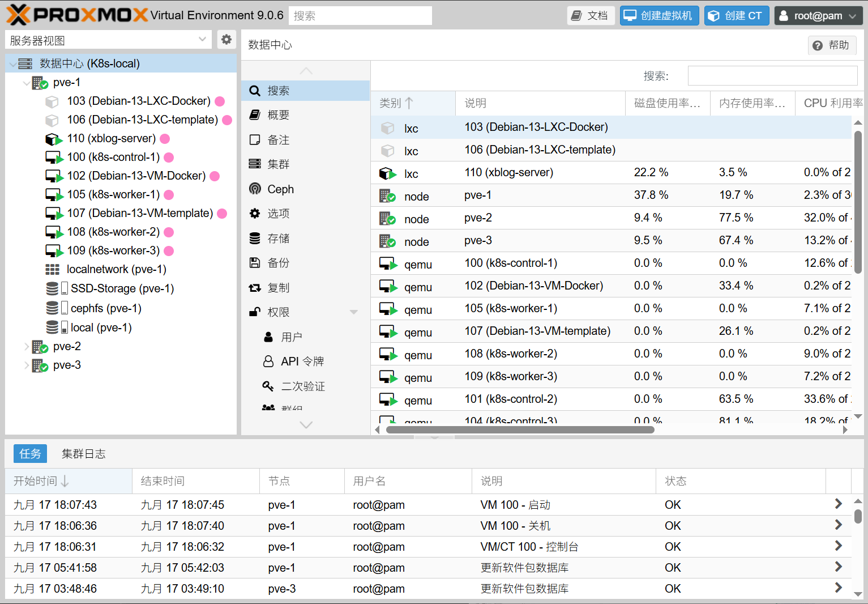This screenshot has height=604, width=868.
Task: Collapse the pve-1 node tree
Action: coord(26,83)
